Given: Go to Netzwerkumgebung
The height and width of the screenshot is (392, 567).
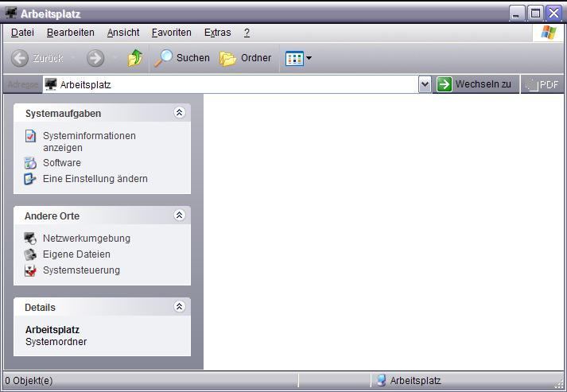Looking at the screenshot, I should pyautogui.click(x=87, y=239).
